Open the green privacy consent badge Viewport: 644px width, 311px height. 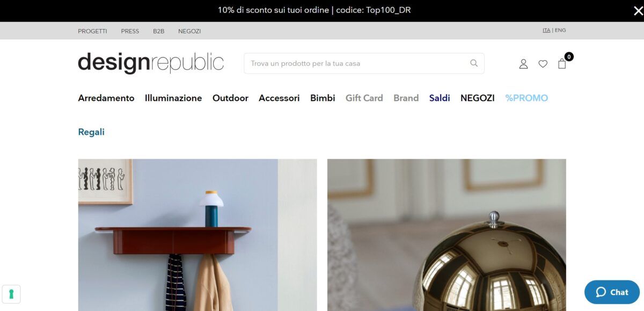pos(11,294)
